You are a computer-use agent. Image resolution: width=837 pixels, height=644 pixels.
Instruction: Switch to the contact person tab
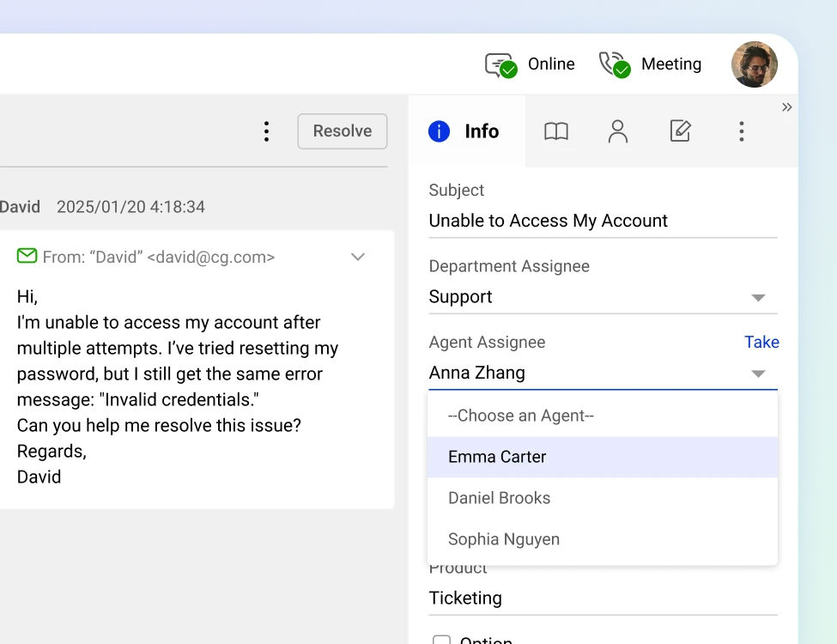(617, 131)
